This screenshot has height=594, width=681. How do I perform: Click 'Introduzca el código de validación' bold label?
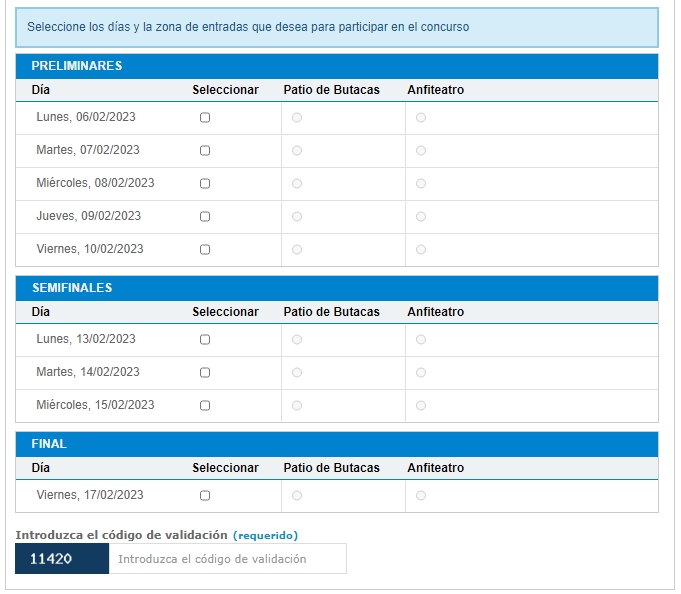(x=122, y=535)
